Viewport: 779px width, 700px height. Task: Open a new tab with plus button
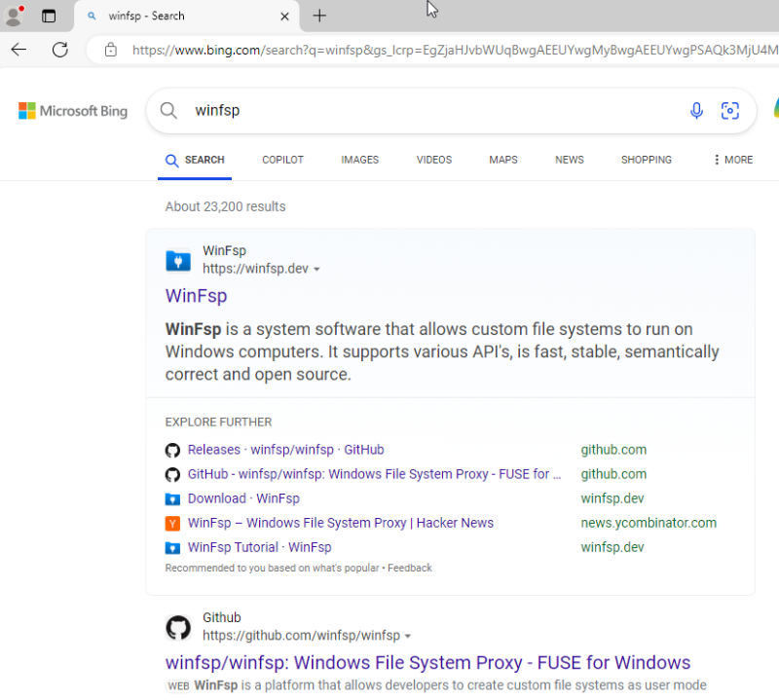(319, 16)
